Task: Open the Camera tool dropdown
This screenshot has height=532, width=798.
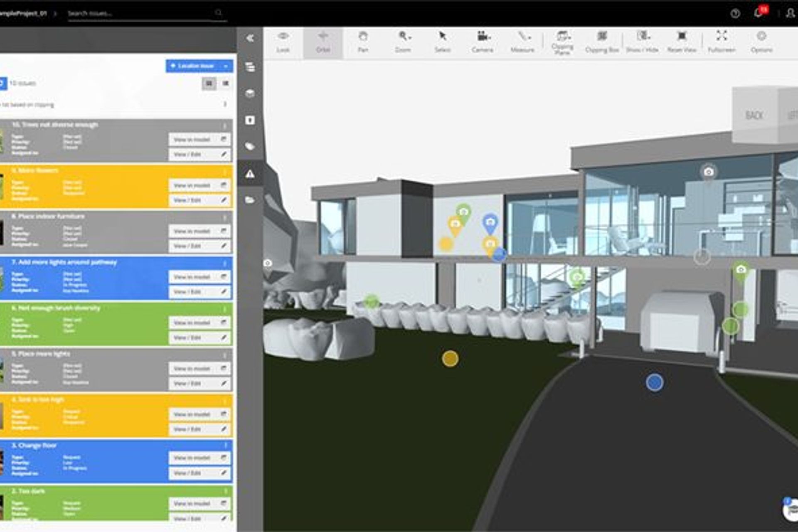Action: [489, 37]
